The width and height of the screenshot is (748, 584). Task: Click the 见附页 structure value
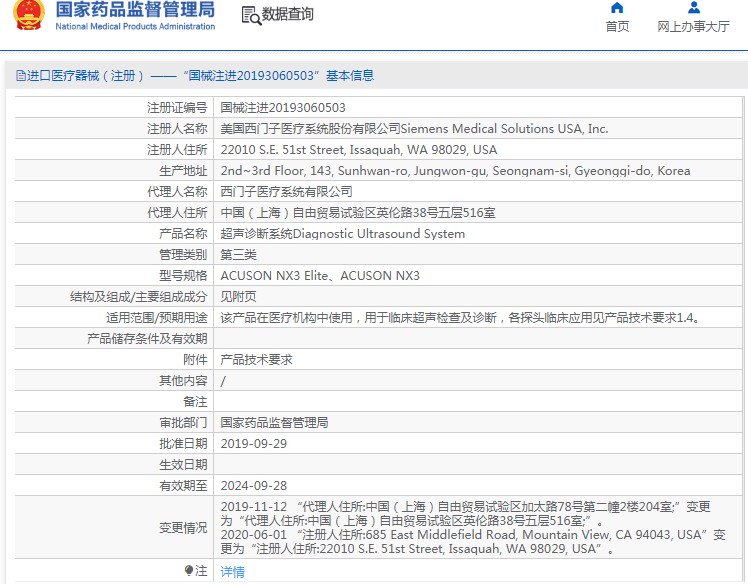[x=239, y=296]
